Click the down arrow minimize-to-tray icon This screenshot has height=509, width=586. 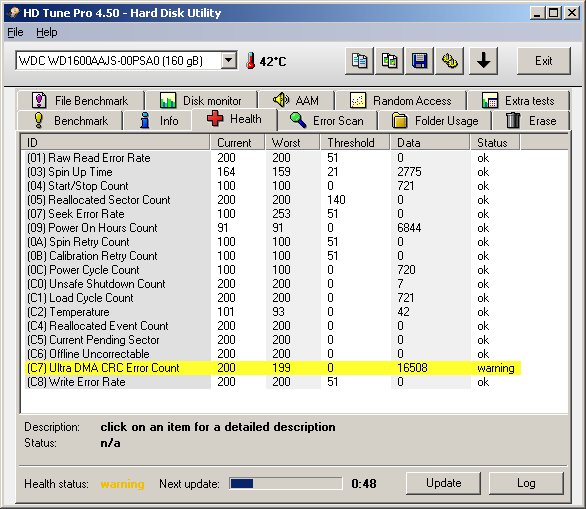coord(483,61)
